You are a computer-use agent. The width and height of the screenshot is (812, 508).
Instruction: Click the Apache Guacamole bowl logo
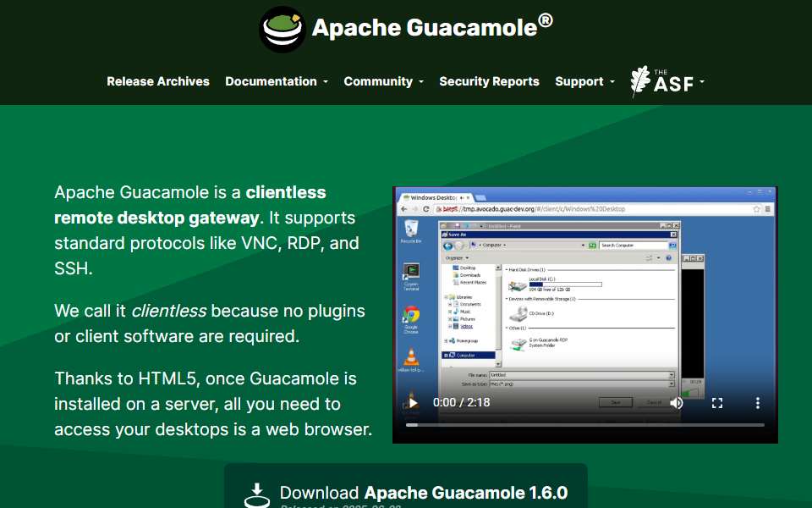283,29
